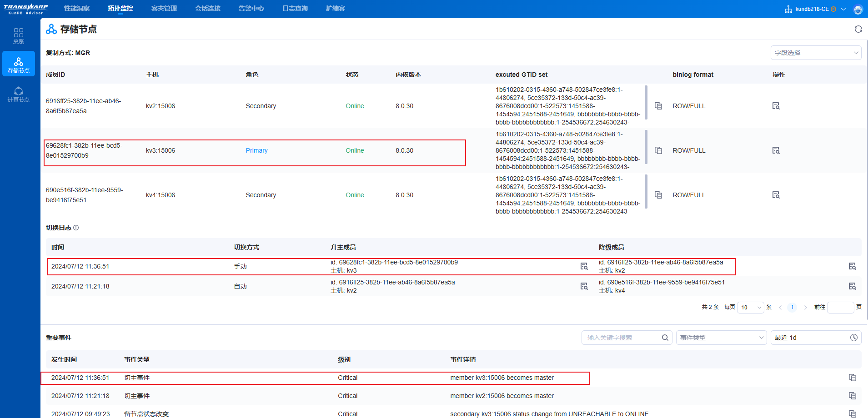
Task: View promoted member details of the 11:36:51 switch log
Action: (584, 266)
